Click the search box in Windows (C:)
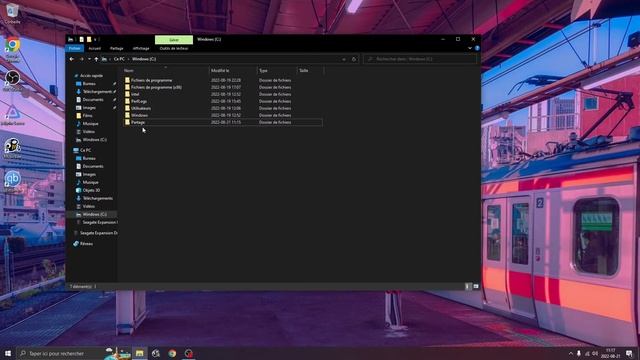640x360 pixels. [420, 59]
